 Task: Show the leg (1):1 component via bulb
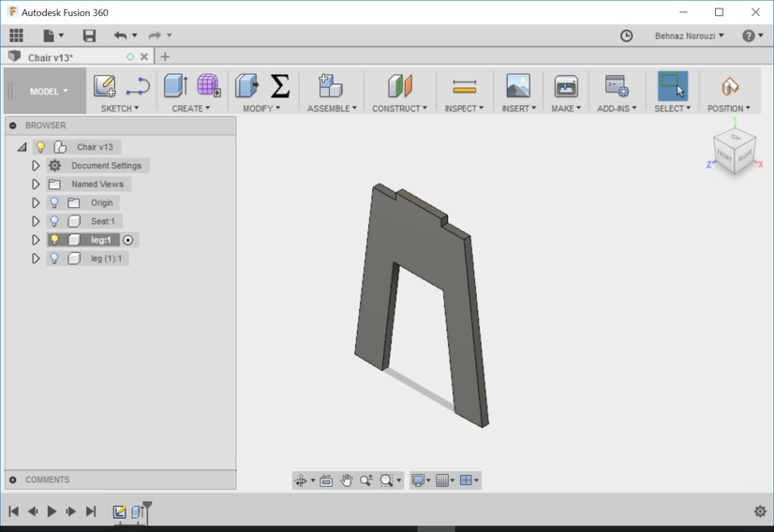(x=54, y=259)
